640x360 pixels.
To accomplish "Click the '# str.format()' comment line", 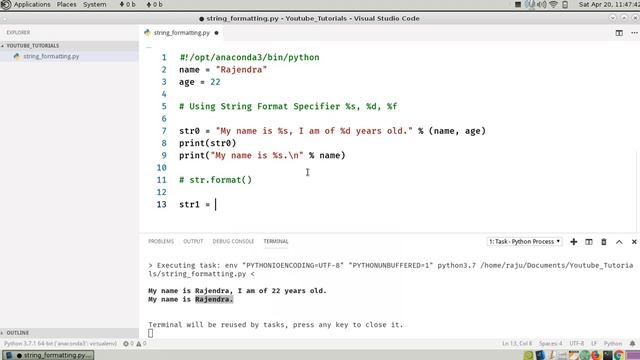I will click(x=216, y=180).
